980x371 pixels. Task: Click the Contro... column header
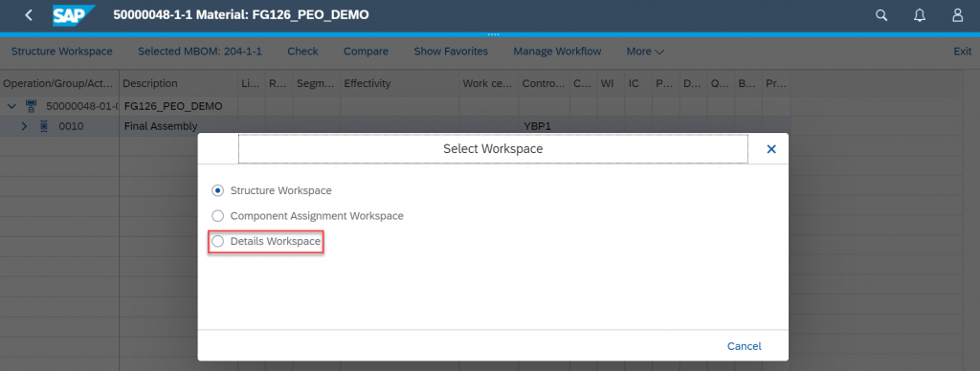(x=544, y=83)
